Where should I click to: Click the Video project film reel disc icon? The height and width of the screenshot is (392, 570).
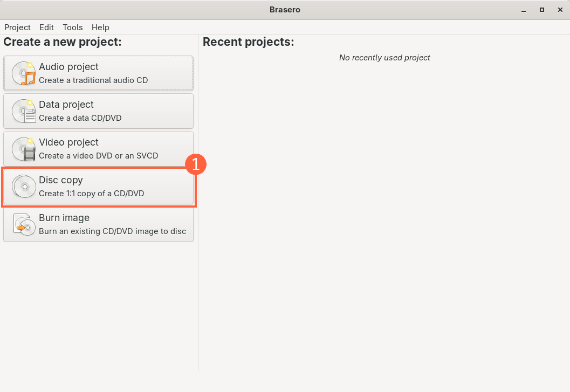[23, 149]
